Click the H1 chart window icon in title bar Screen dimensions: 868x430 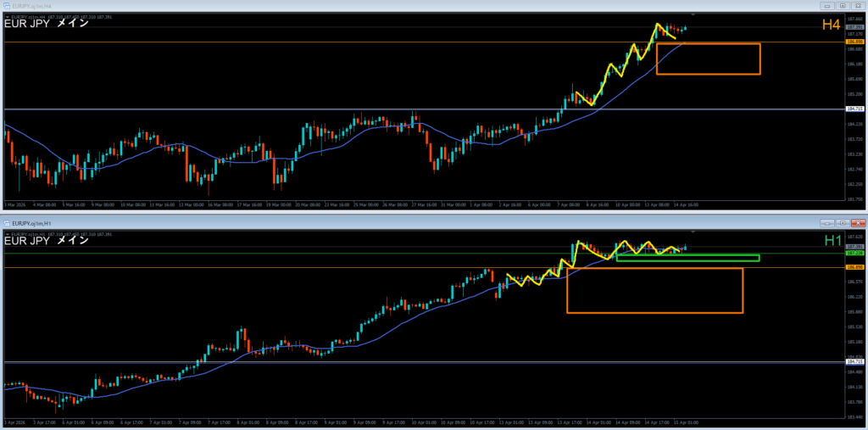pos(6,222)
